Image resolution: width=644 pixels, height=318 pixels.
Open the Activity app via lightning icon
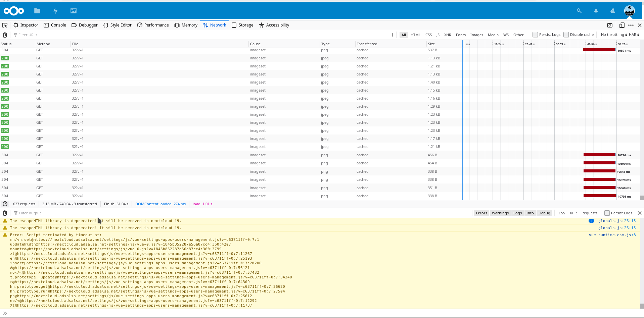pyautogui.click(x=55, y=11)
